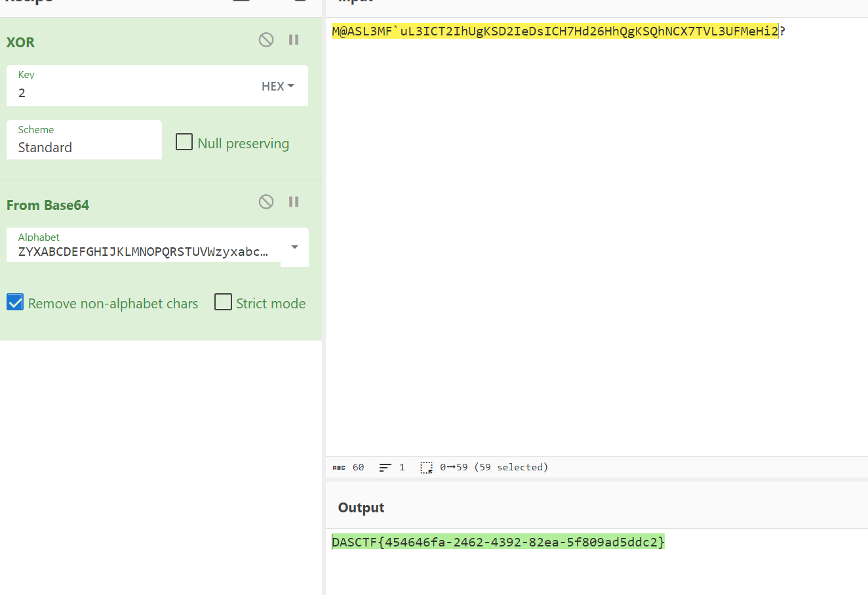Click the Output pane heading
Image resolution: width=868 pixels, height=595 pixels.
(361, 508)
